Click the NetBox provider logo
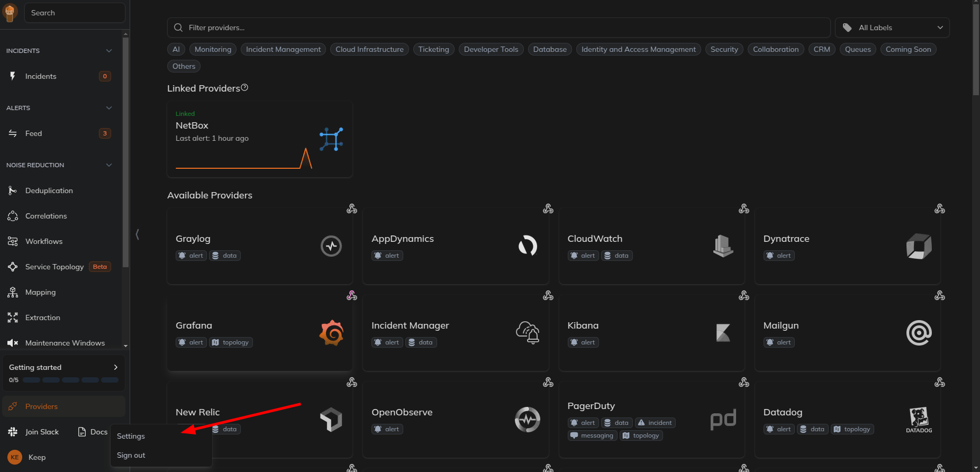The image size is (980, 472). point(331,139)
